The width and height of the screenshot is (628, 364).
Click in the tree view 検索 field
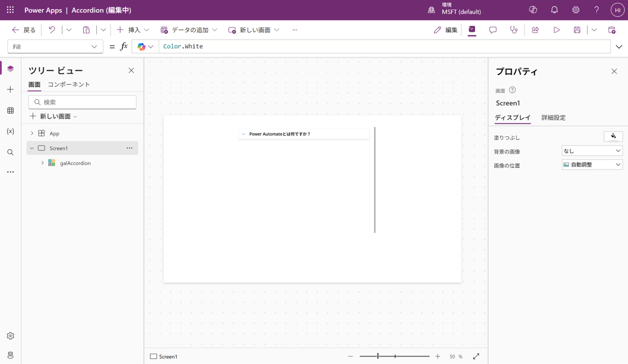coord(82,102)
